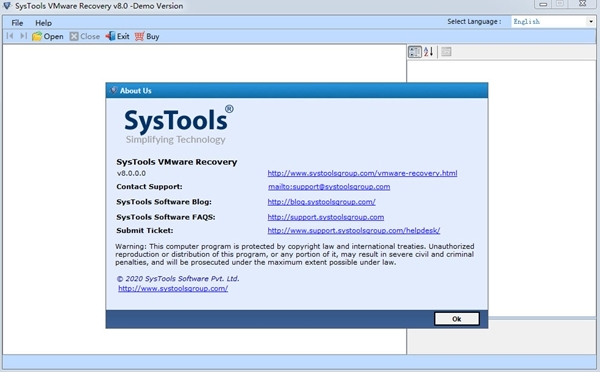The width and height of the screenshot is (600, 372).
Task: Minimize the main application window
Action: pyautogui.click(x=543, y=4)
